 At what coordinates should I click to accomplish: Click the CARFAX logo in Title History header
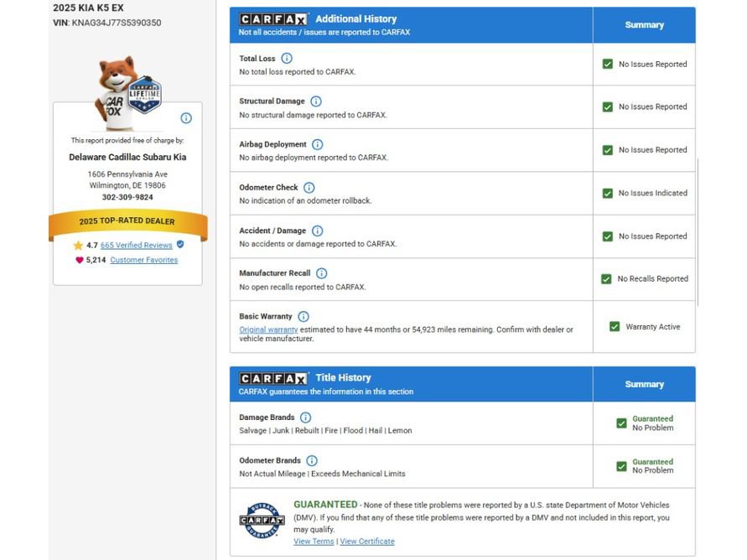click(x=273, y=378)
